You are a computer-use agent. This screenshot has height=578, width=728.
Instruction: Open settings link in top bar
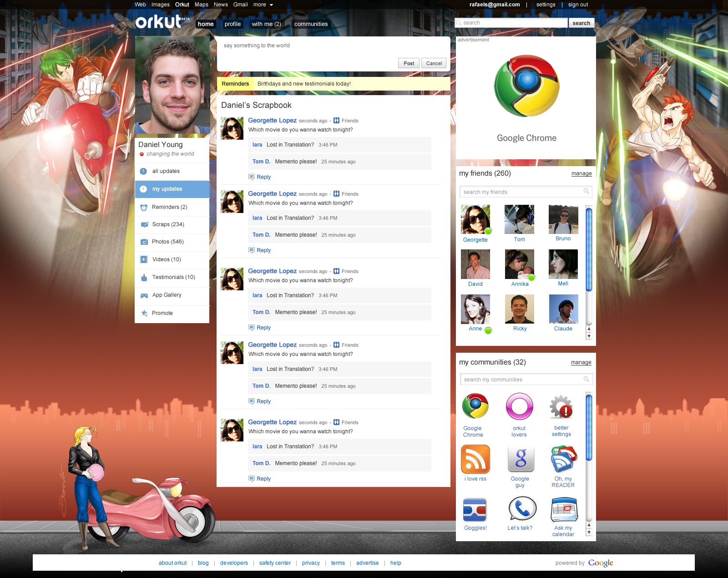coord(546,5)
